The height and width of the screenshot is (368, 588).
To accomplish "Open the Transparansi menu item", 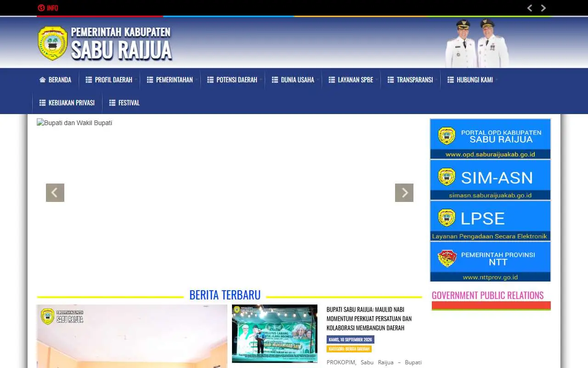I will pyautogui.click(x=410, y=80).
